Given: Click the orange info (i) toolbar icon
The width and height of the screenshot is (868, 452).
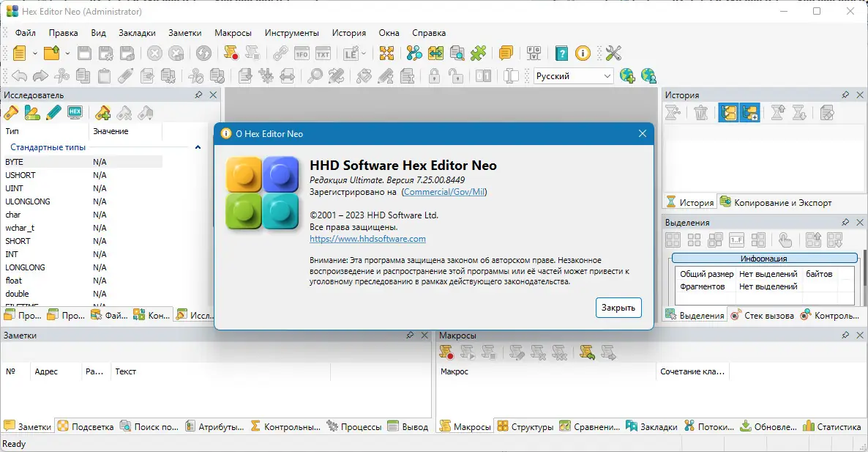Looking at the screenshot, I should click(583, 52).
